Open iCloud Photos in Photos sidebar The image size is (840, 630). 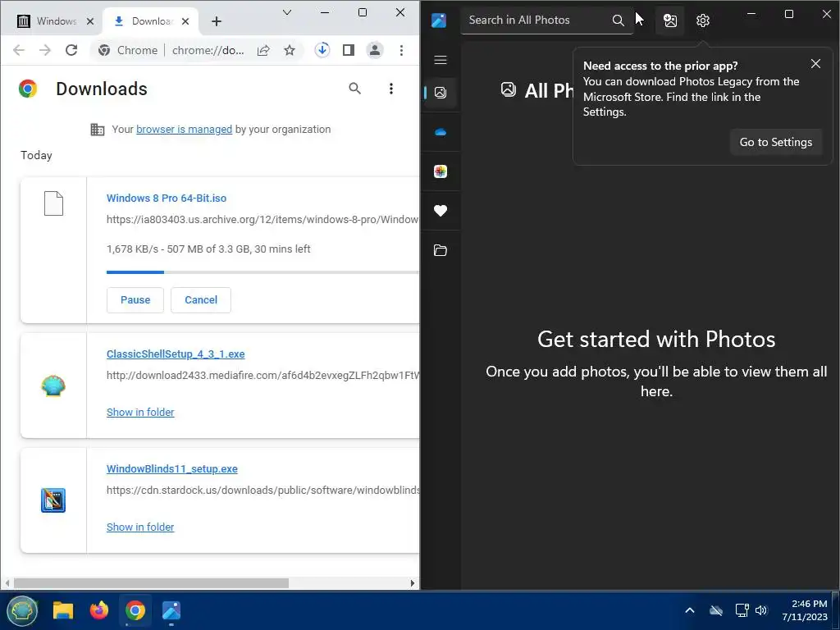coord(441,171)
